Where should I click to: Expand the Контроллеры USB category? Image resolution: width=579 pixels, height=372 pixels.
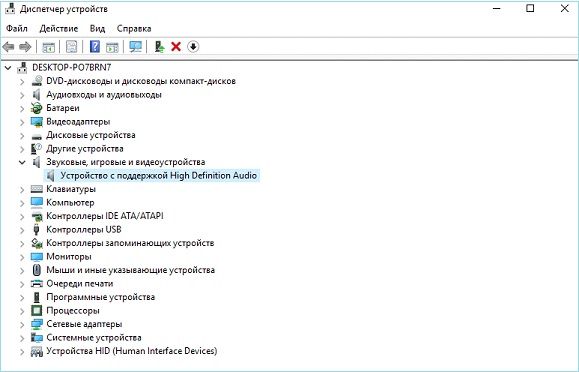coord(22,230)
